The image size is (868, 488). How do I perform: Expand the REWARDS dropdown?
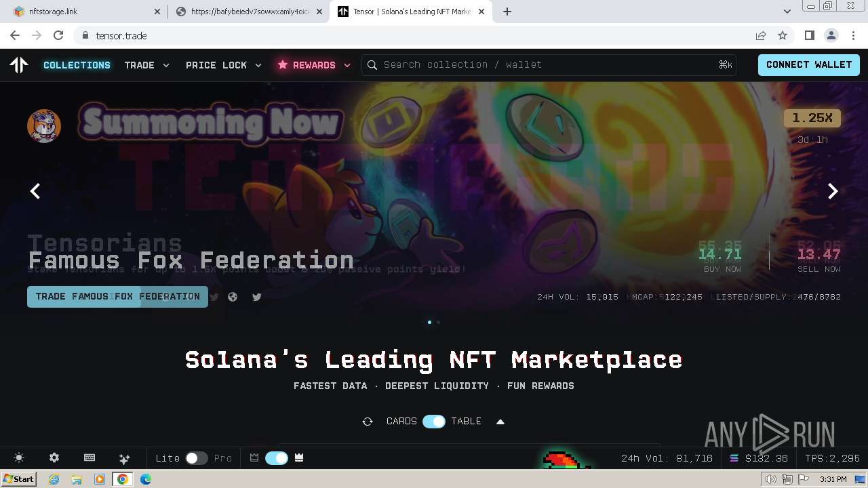314,65
